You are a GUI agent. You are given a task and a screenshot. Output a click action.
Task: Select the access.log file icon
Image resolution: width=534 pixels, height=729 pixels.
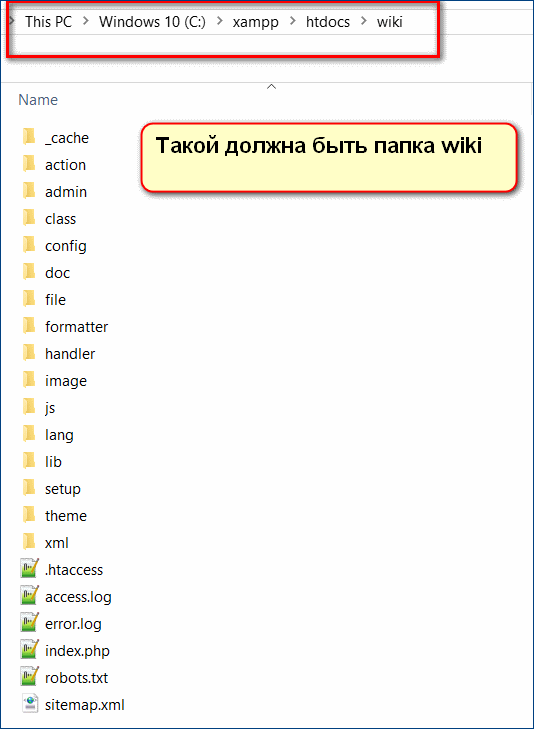tap(29, 596)
